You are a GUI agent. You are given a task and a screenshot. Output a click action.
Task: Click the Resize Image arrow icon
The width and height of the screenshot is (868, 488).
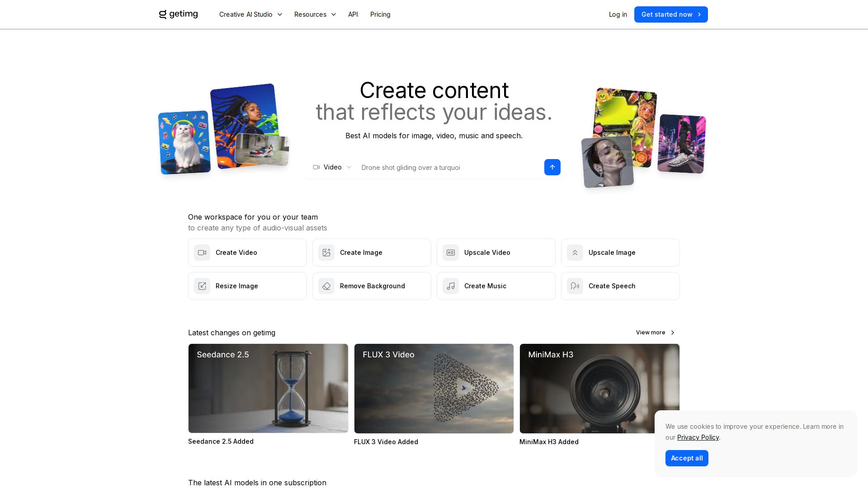[202, 286]
